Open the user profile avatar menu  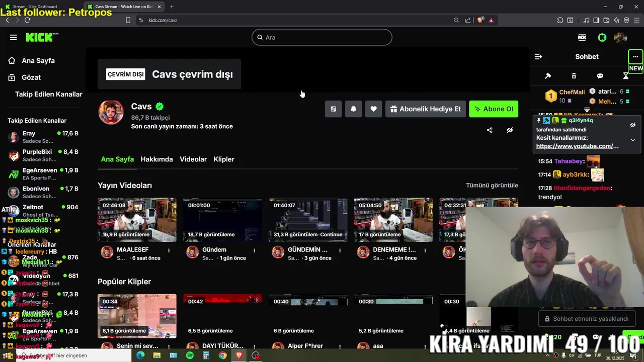pos(620,37)
